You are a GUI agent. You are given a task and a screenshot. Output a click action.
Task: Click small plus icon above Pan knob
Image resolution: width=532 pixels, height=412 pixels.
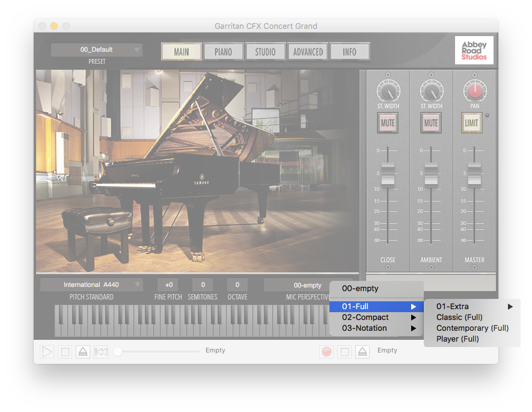tap(475, 75)
